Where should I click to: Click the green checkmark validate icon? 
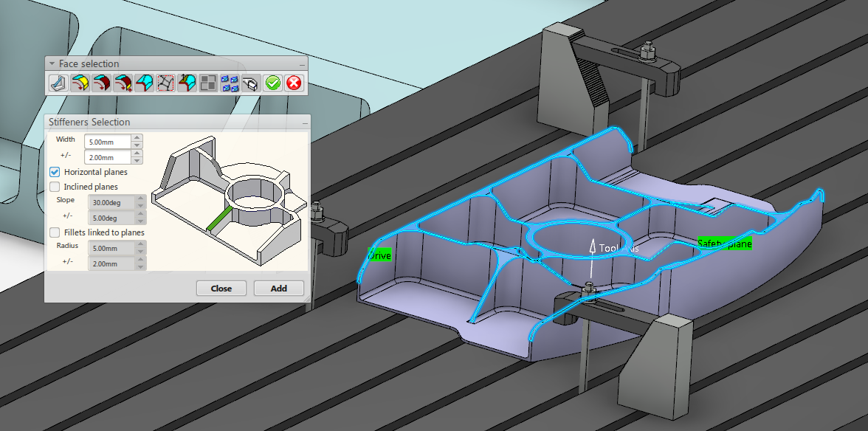pyautogui.click(x=273, y=83)
